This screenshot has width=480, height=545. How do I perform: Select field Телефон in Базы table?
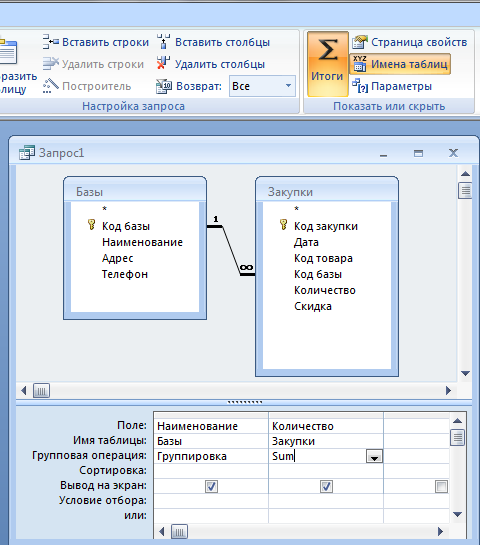125,274
